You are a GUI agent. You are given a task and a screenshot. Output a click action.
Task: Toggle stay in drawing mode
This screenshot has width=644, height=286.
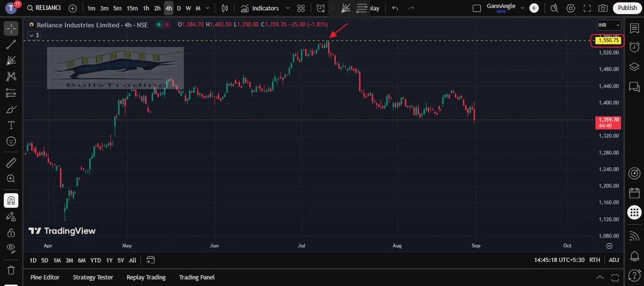point(11,216)
